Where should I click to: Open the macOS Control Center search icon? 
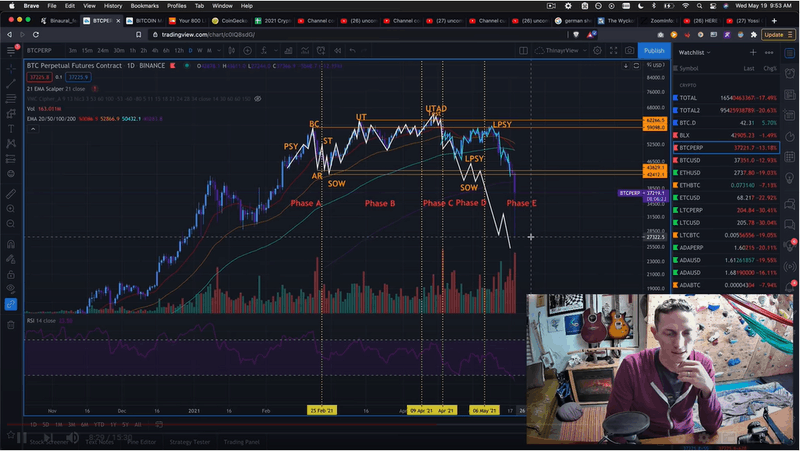tap(699, 6)
